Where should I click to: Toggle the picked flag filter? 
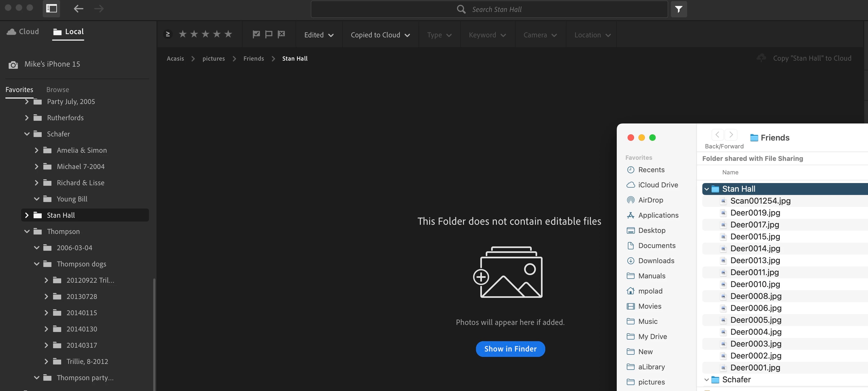tap(256, 34)
